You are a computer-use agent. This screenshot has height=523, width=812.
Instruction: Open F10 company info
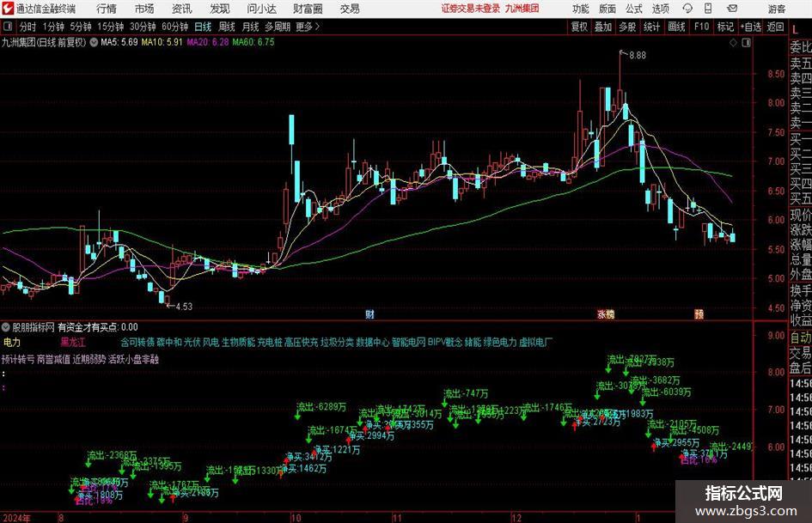pos(701,27)
